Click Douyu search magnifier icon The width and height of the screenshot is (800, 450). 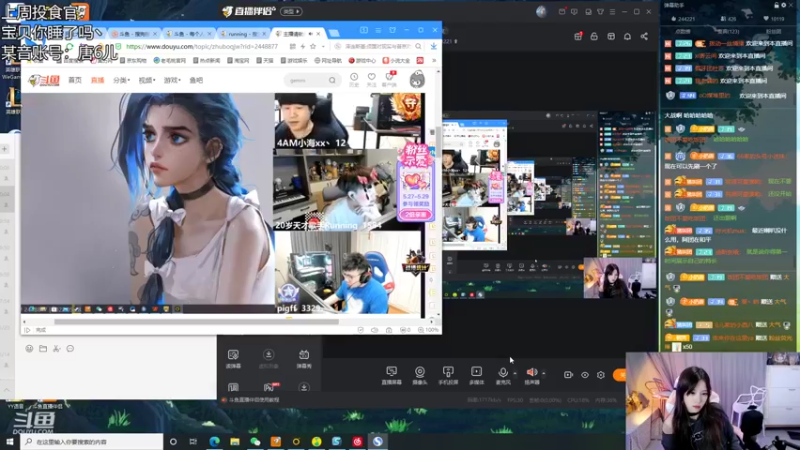tap(332, 80)
